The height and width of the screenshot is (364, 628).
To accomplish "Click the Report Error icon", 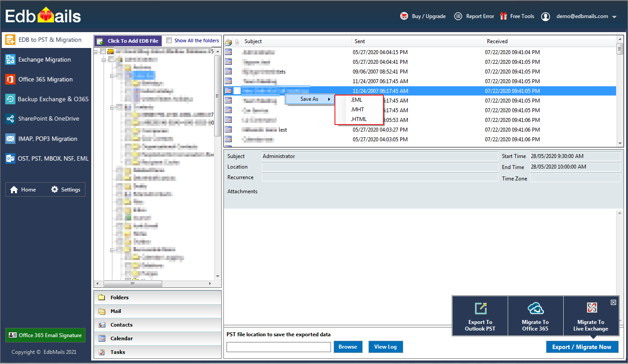I will tap(458, 16).
